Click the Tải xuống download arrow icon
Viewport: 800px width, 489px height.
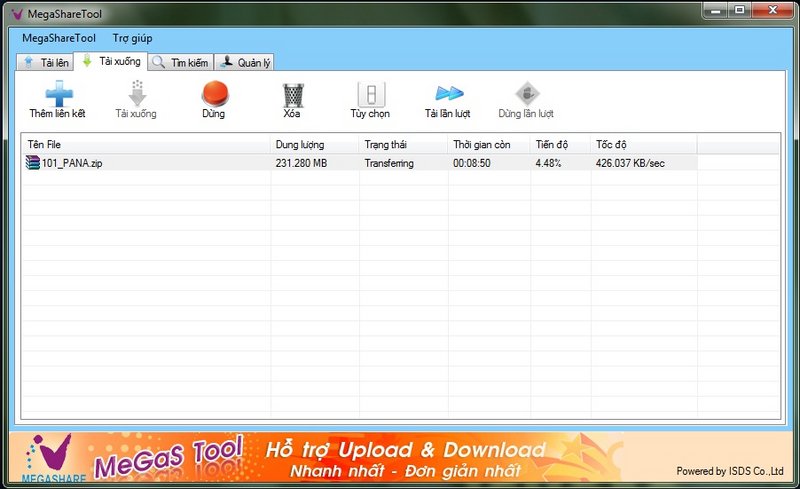click(x=136, y=94)
